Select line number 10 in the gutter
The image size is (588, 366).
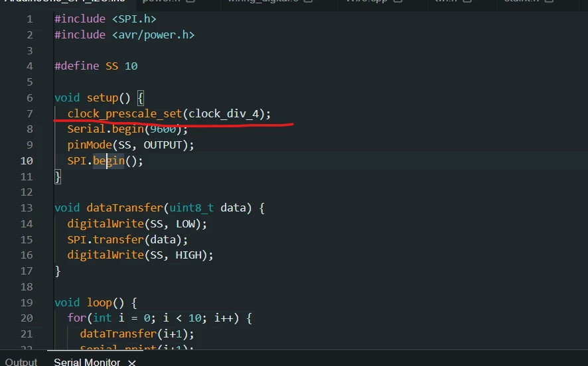(27, 160)
